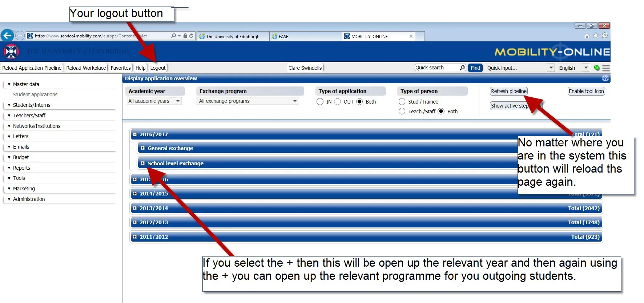This screenshot has height=303, width=644.
Task: Click the Refresh pipeline button
Action: pos(509,91)
